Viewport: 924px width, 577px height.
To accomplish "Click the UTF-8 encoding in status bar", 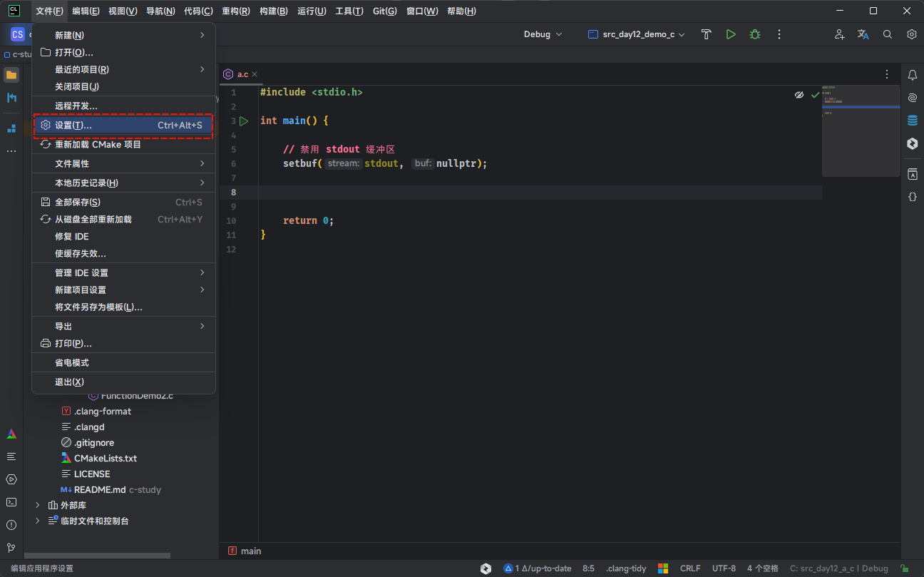I will [723, 568].
